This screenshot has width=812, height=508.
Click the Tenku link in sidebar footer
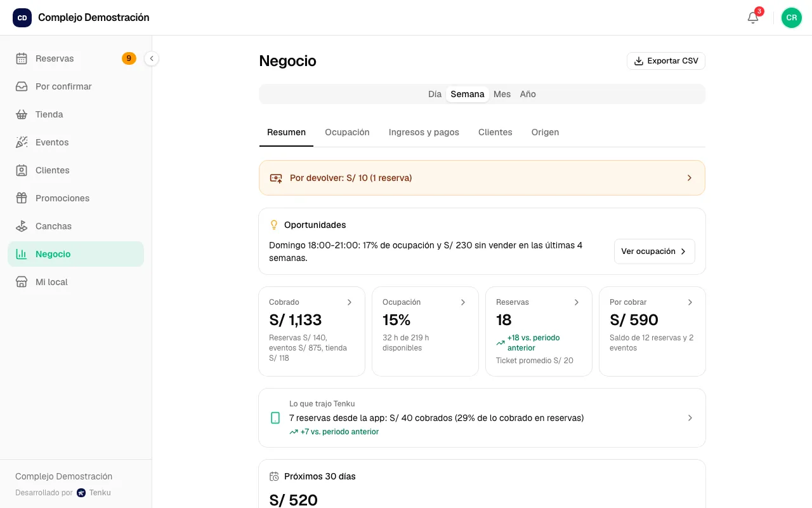(94, 493)
